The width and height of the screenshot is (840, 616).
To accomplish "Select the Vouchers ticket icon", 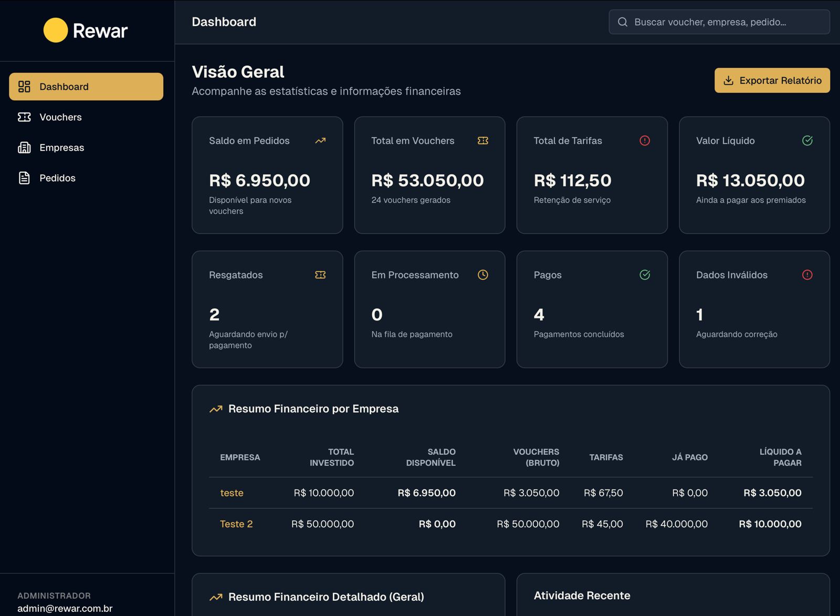I will tap(24, 117).
